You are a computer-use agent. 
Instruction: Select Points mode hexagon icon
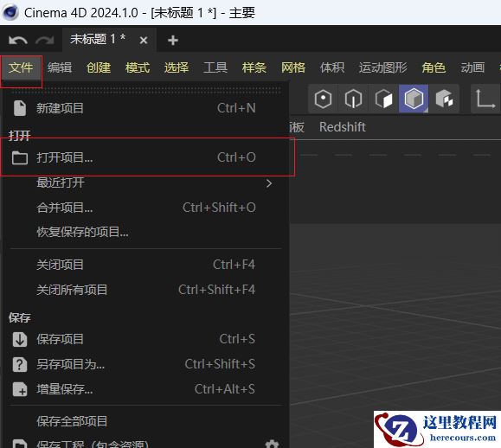click(x=323, y=99)
